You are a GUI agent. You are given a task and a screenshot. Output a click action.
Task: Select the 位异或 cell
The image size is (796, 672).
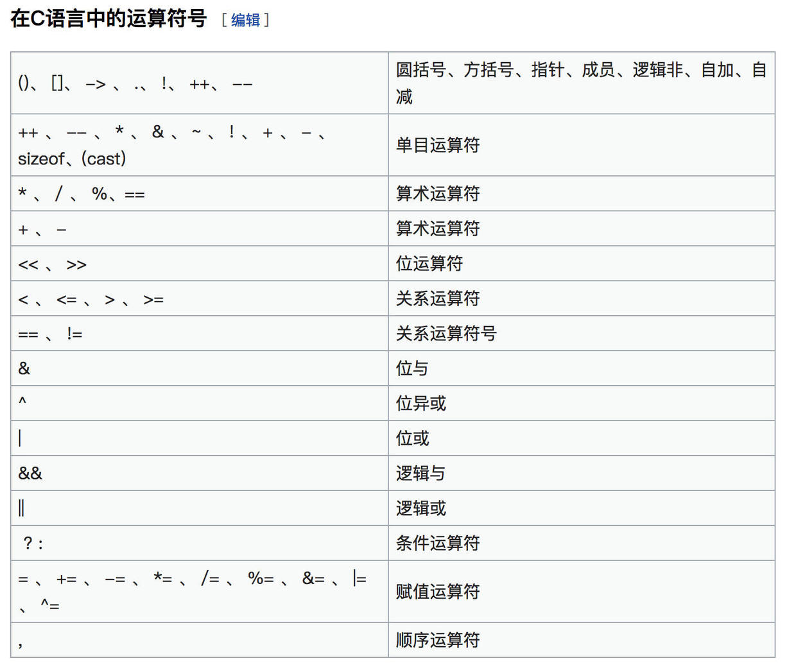[421, 403]
